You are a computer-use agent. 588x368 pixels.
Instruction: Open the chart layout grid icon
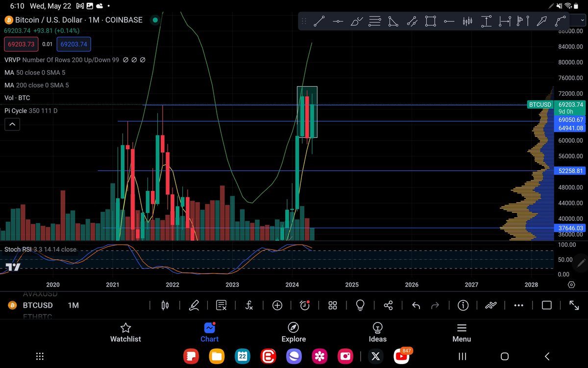point(333,305)
